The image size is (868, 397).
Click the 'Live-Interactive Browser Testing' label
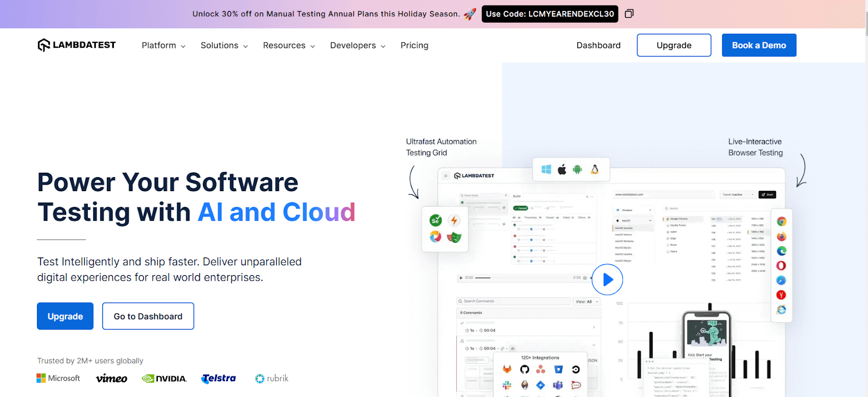coord(755,147)
